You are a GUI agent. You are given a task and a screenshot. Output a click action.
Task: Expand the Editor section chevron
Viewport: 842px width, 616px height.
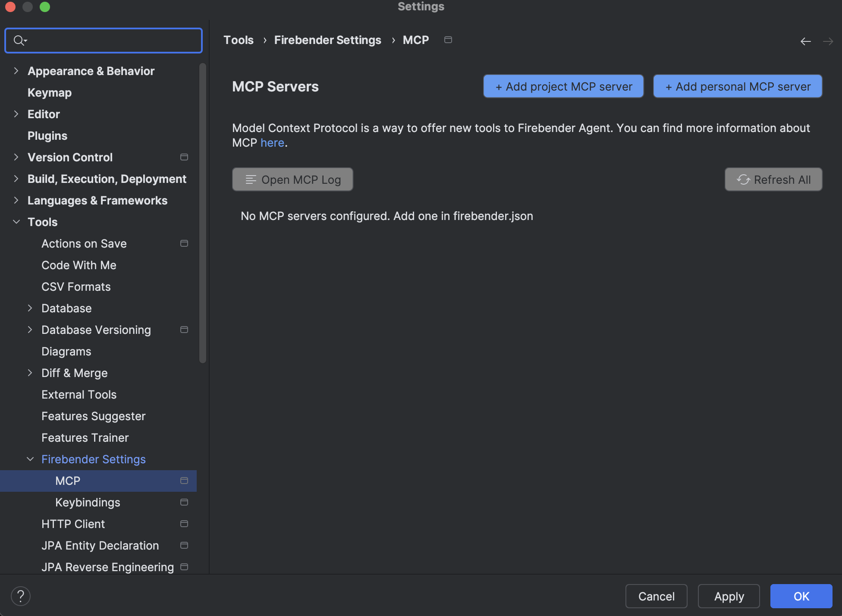point(16,114)
